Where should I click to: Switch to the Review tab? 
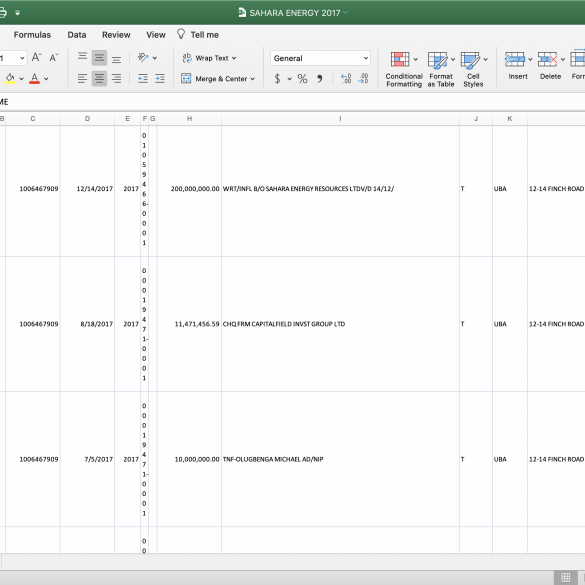(x=116, y=35)
